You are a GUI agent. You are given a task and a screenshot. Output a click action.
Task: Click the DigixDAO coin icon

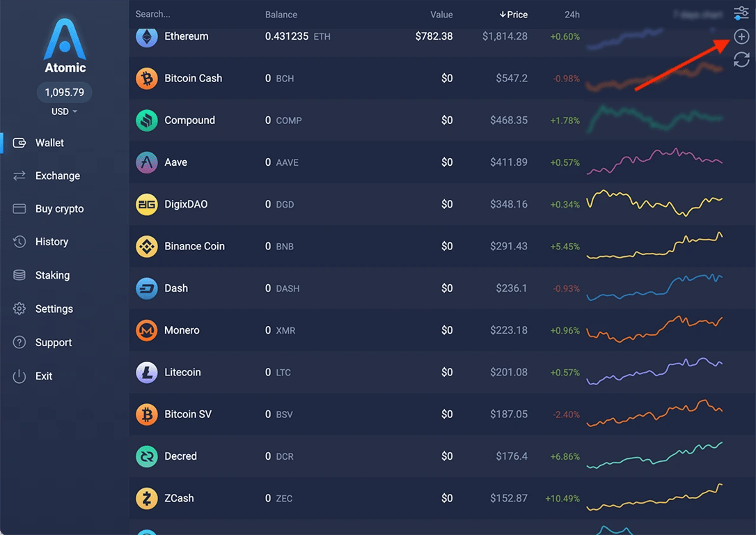click(x=147, y=204)
